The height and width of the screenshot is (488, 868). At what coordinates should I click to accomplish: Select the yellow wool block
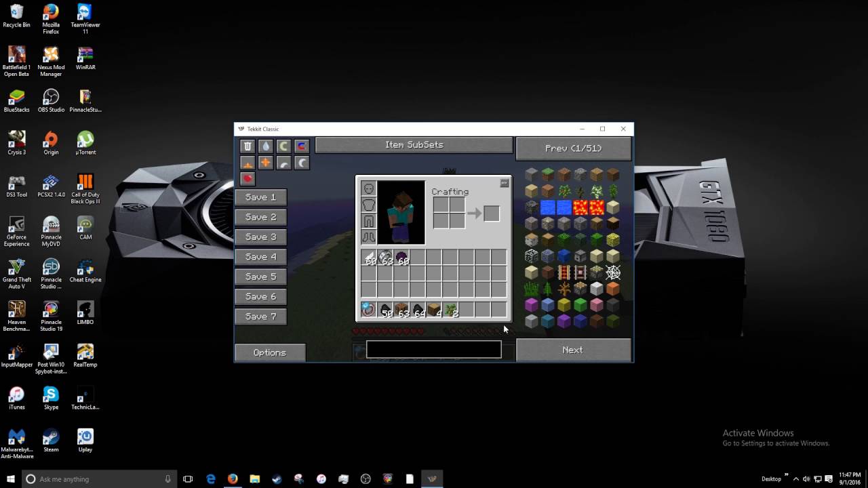pos(564,305)
